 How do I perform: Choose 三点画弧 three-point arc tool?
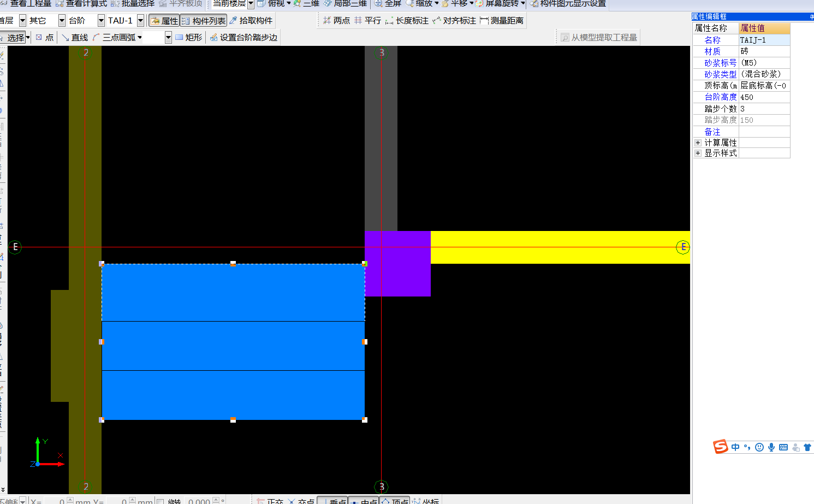115,38
